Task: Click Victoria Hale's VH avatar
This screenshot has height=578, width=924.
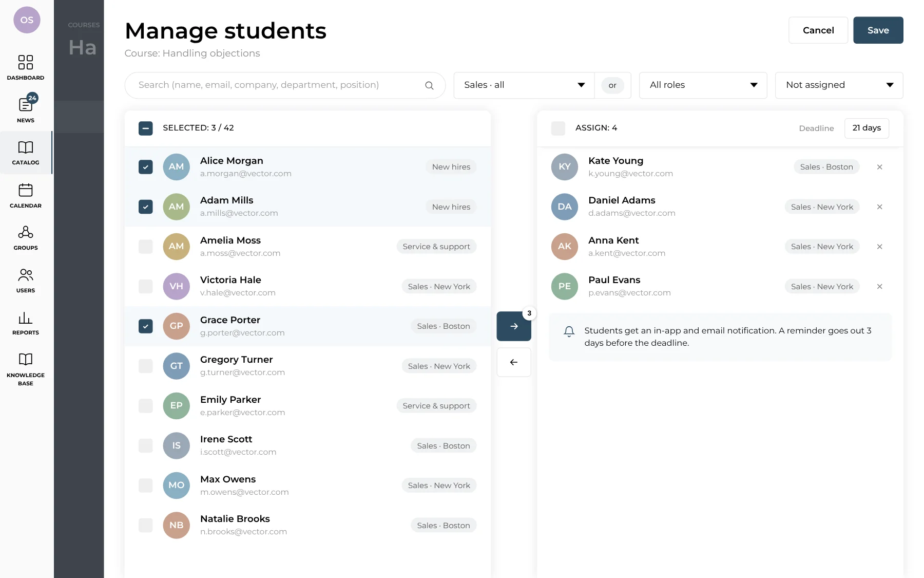Action: [176, 286]
